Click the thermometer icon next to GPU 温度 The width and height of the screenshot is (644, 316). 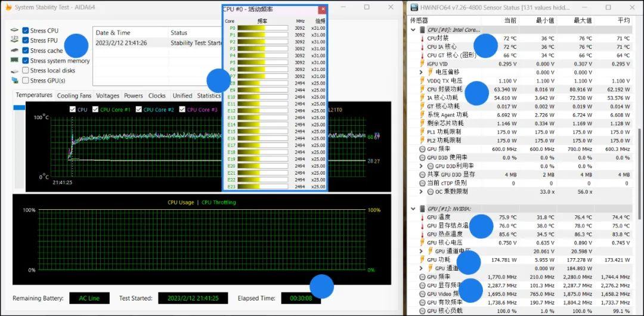(x=422, y=217)
